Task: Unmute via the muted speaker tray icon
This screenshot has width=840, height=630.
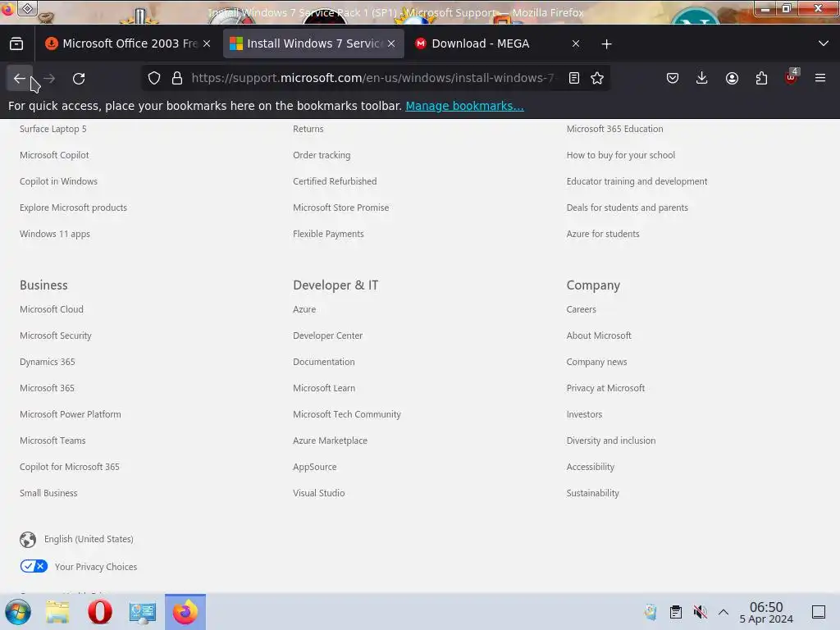Action: pyautogui.click(x=700, y=612)
